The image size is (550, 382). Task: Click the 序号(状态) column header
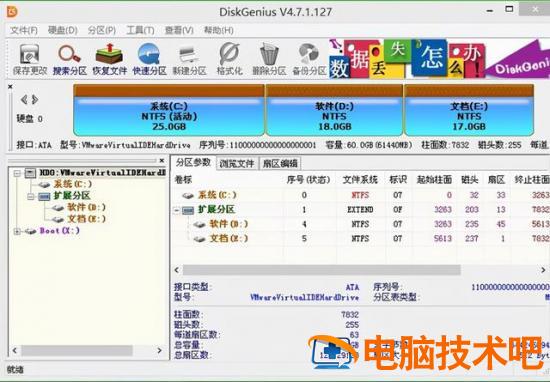point(308,180)
